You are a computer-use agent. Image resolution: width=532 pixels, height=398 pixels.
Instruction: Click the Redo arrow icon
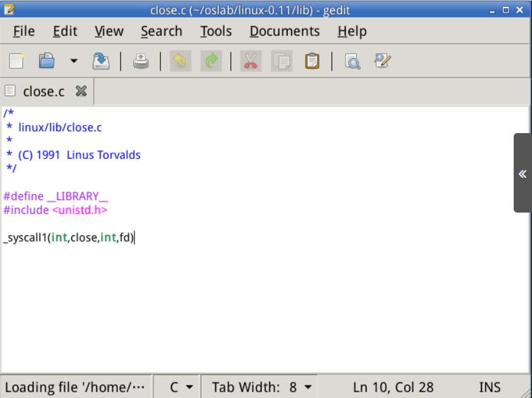211,61
